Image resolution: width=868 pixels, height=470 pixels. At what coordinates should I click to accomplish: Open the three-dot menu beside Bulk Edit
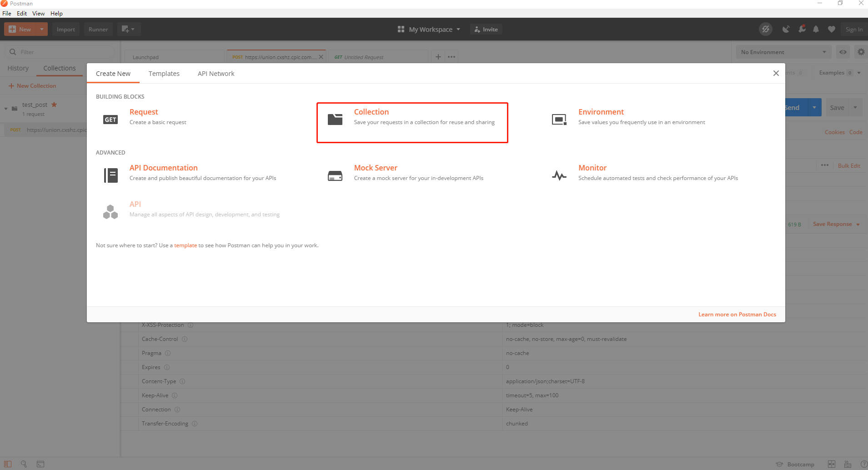coord(825,165)
